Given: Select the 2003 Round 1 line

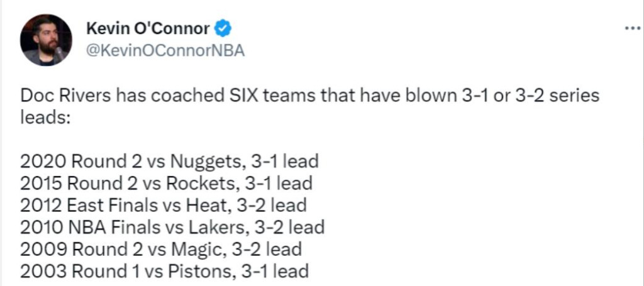Looking at the screenshot, I should [164, 271].
